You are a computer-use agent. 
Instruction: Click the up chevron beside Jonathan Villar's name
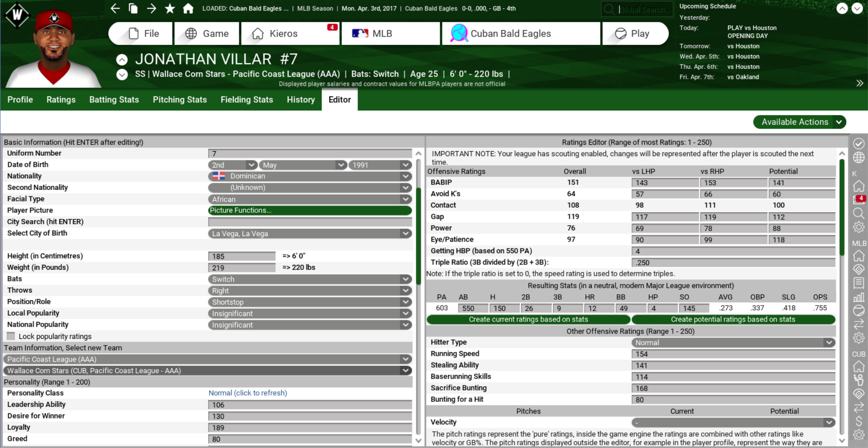tap(122, 59)
